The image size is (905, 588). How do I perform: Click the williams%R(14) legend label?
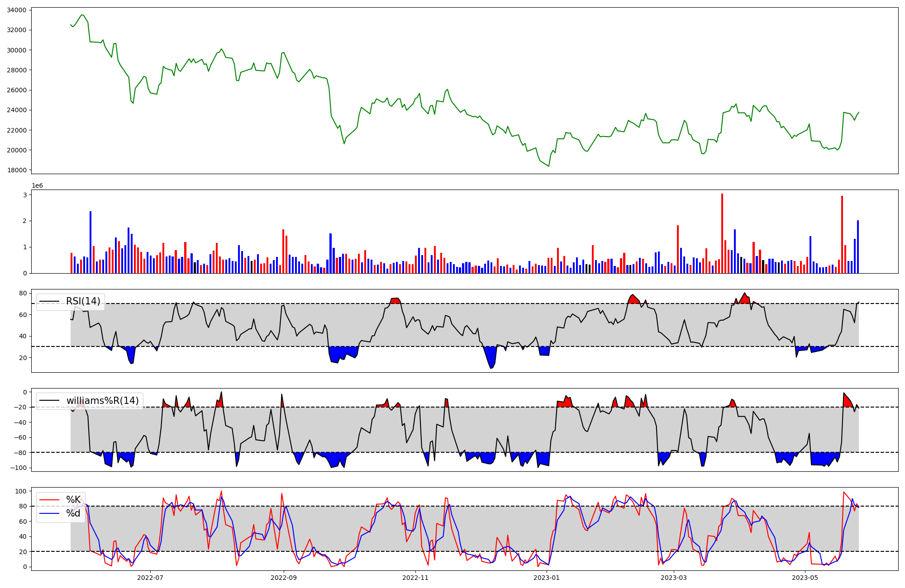click(x=103, y=401)
